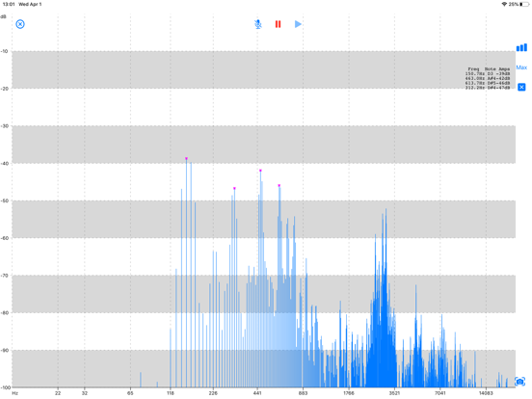The width and height of the screenshot is (532, 399).
Task: Tap the 14083 frequency axis label
Action: point(486,393)
